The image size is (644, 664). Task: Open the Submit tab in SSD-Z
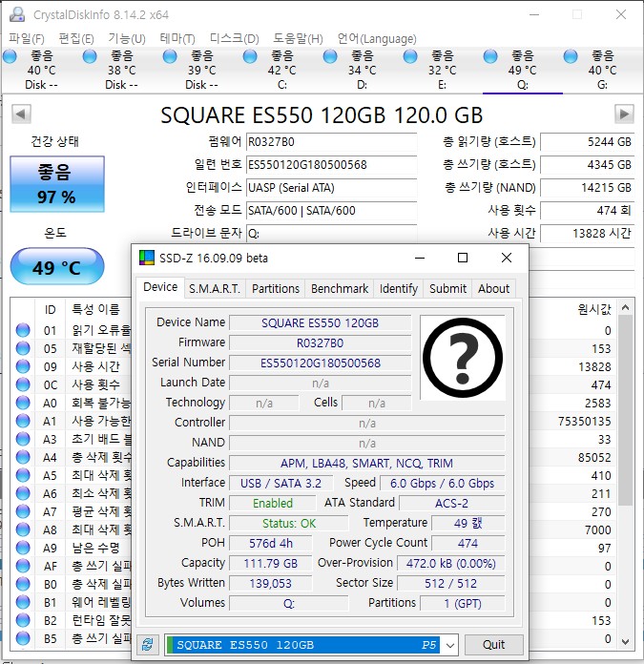[x=448, y=289]
